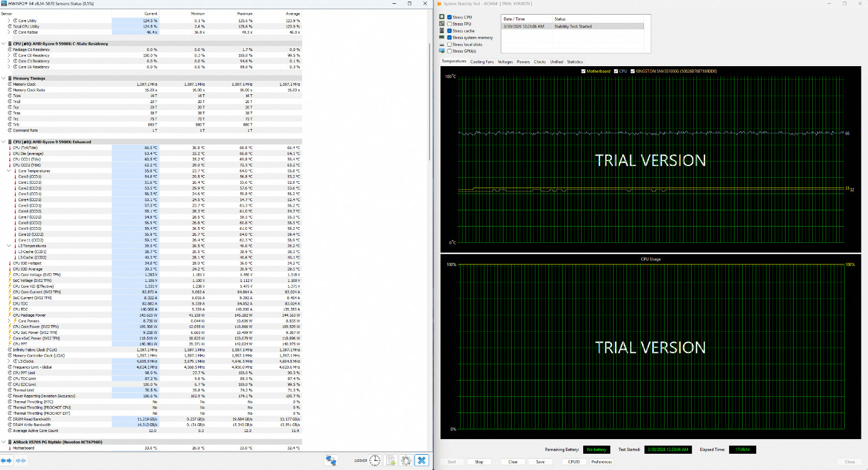Image resolution: width=868 pixels, height=470 pixels.
Task: Enable the Stress FPU checkbox
Action: 449,24
